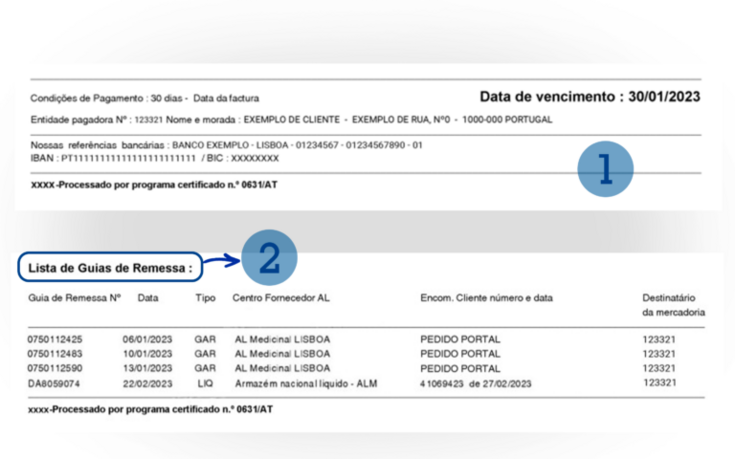Click the LIQ type in the last row
Image resolution: width=735 pixels, height=459 pixels.
pyautogui.click(x=204, y=383)
